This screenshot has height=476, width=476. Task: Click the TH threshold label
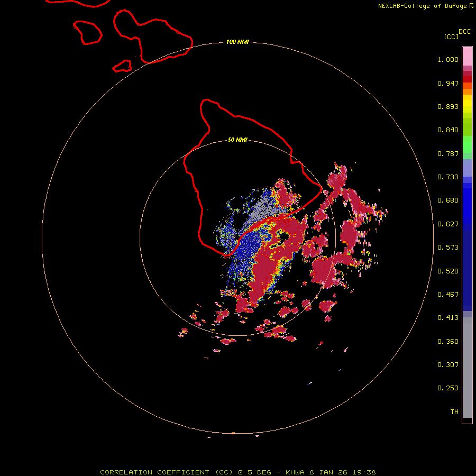(454, 412)
